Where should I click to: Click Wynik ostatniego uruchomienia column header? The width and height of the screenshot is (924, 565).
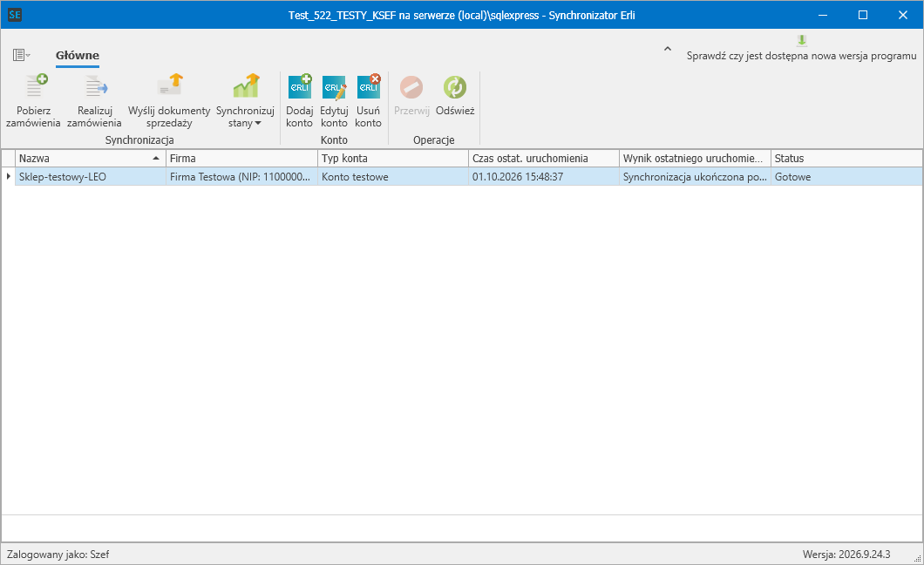click(x=696, y=159)
